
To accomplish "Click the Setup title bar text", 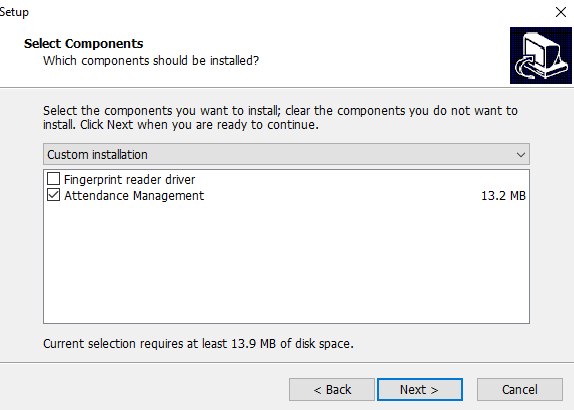I will 14,12.
